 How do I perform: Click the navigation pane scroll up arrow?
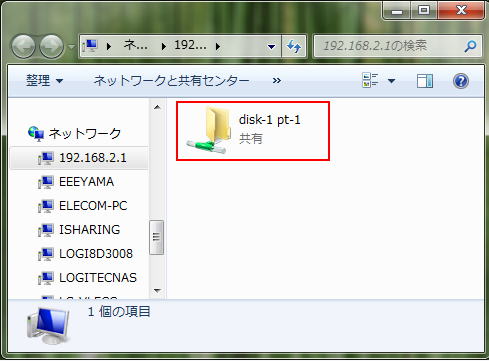coord(157,107)
